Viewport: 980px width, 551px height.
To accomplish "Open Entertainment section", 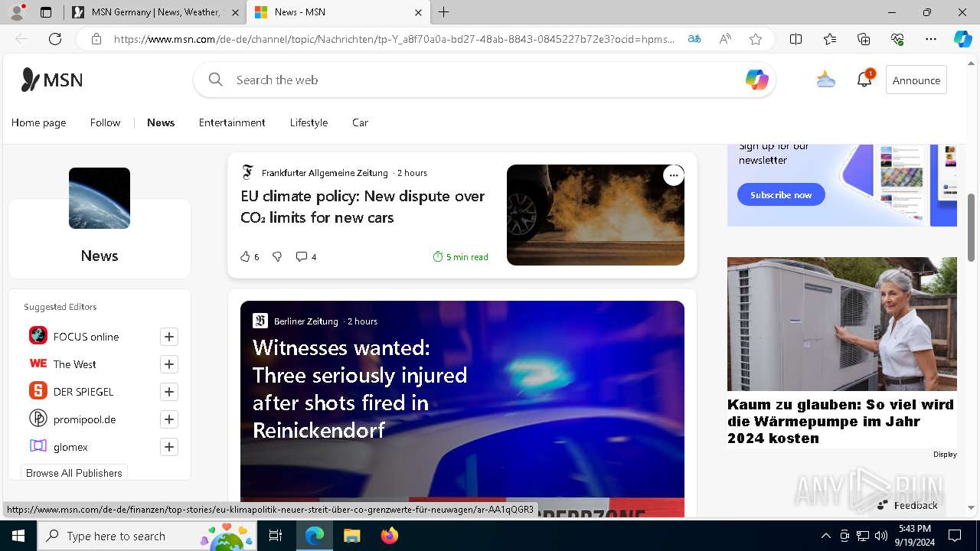I will click(x=232, y=122).
